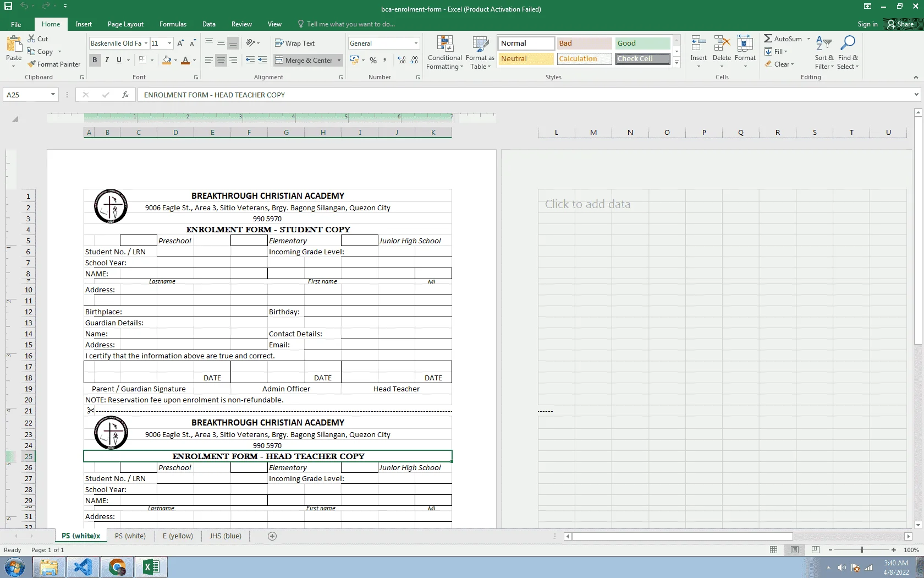The height and width of the screenshot is (578, 924).
Task: Apply the Check Cell style
Action: [x=642, y=59]
